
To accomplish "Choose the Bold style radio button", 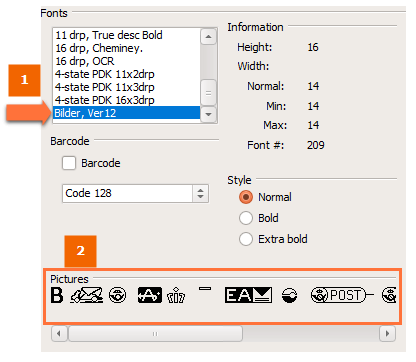I will point(246,218).
